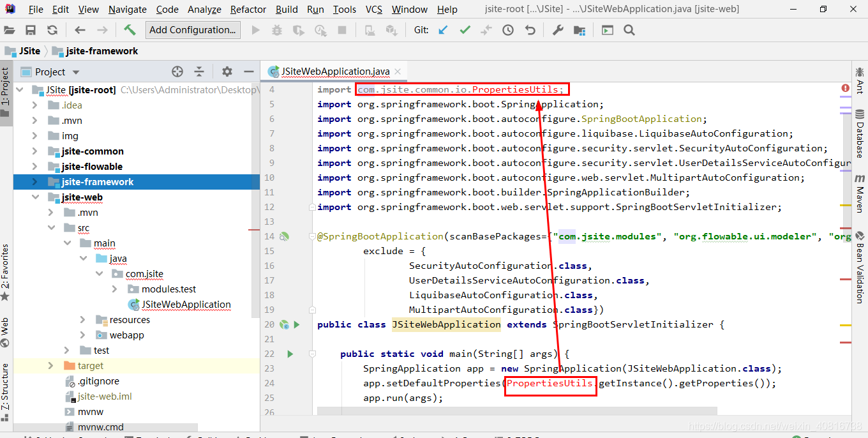This screenshot has height=438, width=868.
Task: Collapse the JSite root node
Action: 19,90
